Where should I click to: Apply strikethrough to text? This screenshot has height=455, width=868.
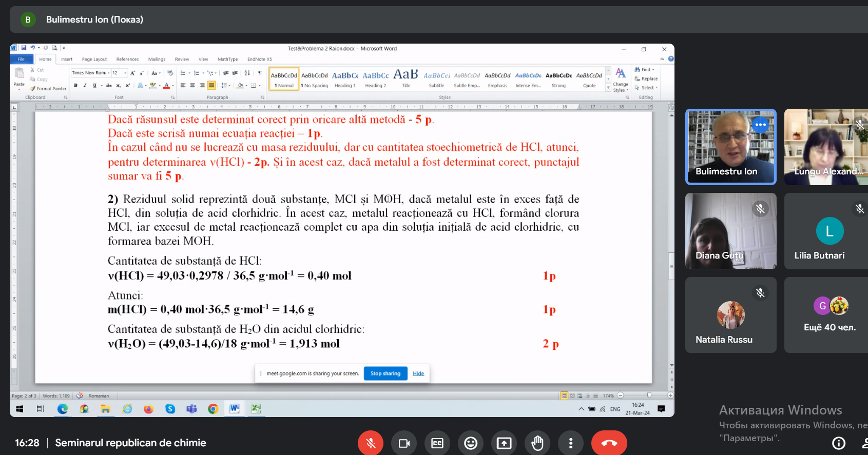[109, 86]
